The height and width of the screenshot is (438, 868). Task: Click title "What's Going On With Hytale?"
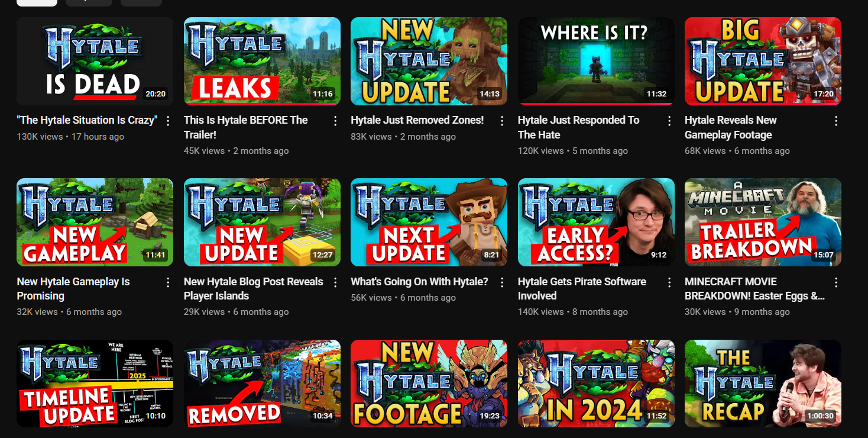(x=419, y=282)
